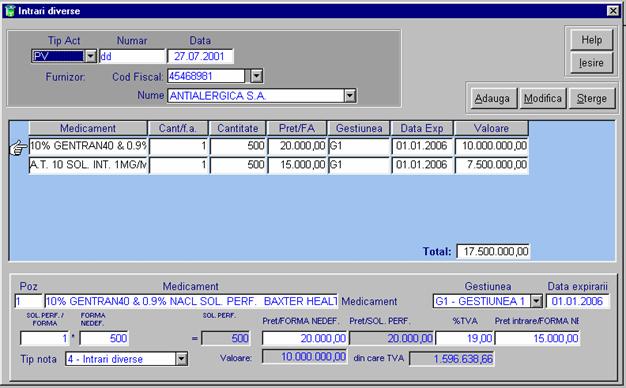Click Data Exp cell in A.T. 10 row
The height and width of the screenshot is (388, 626).
[422, 164]
